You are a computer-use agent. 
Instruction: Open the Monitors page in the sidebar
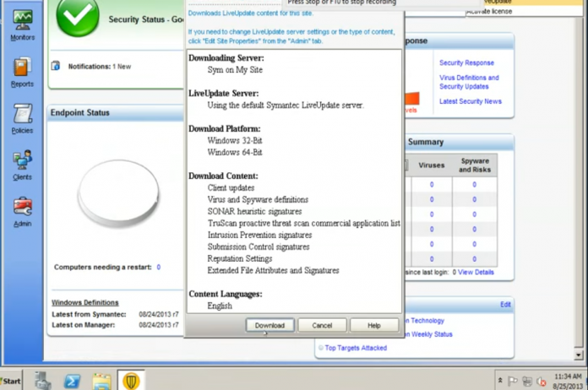(x=22, y=22)
